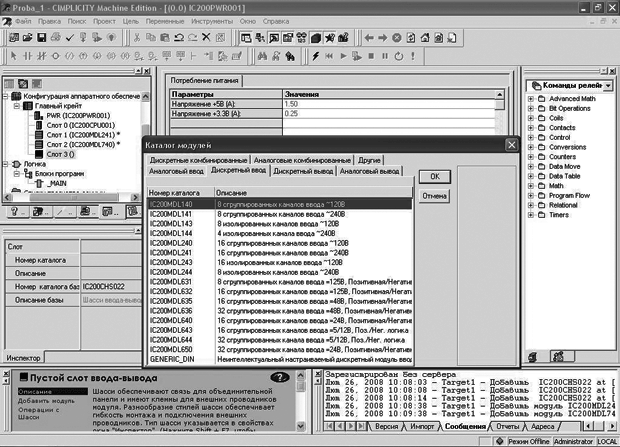This screenshot has height=447, width=620.
Task: Open the Команды релейной dropdown
Action: click(608, 85)
